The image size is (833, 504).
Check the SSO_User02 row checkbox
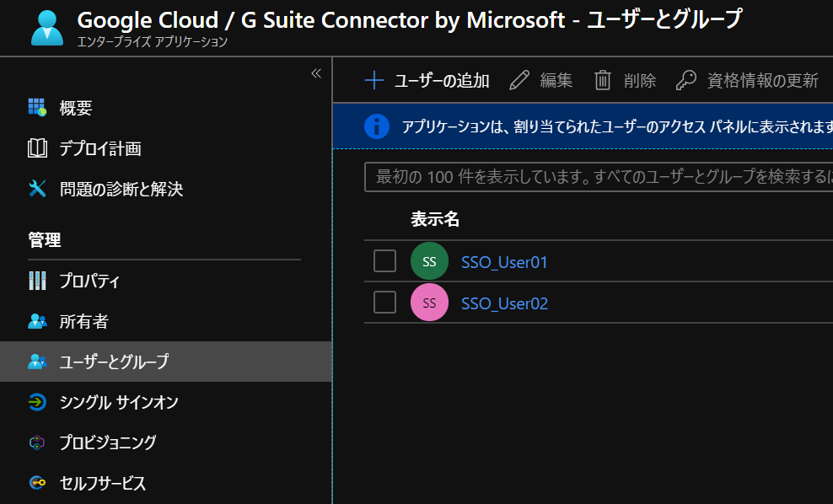(x=384, y=303)
